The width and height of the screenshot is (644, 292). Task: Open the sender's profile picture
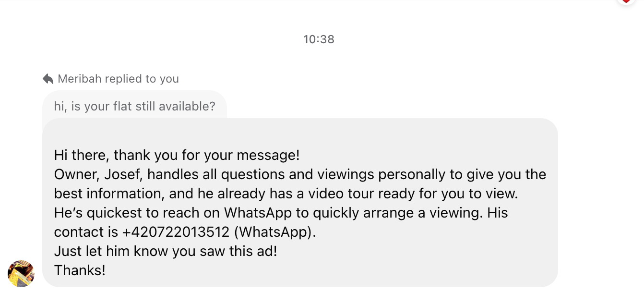(x=21, y=274)
